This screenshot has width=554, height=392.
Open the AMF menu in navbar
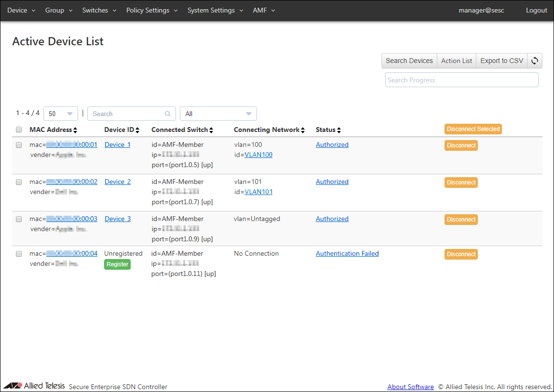[264, 11]
